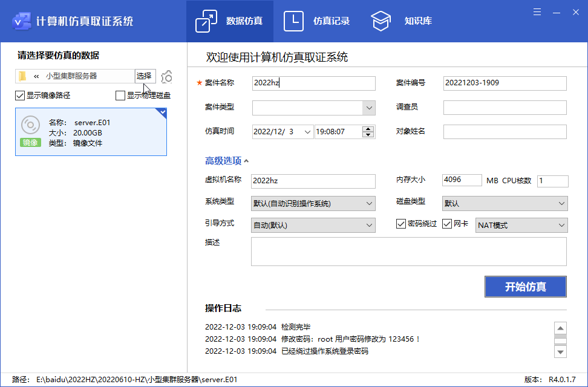This screenshot has height=387, width=588.
Task: Enable 显示物理磁盘 checkbox
Action: click(120, 96)
